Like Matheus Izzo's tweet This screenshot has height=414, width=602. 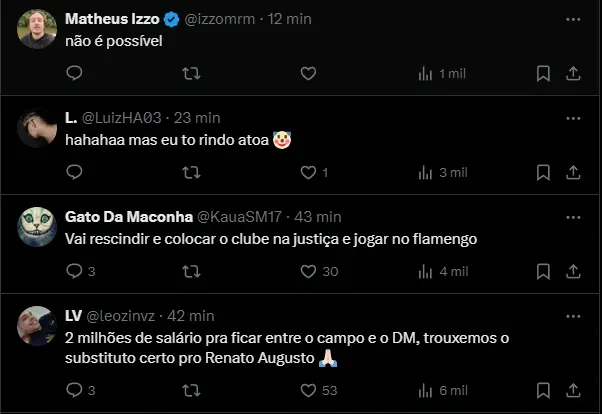coord(308,73)
